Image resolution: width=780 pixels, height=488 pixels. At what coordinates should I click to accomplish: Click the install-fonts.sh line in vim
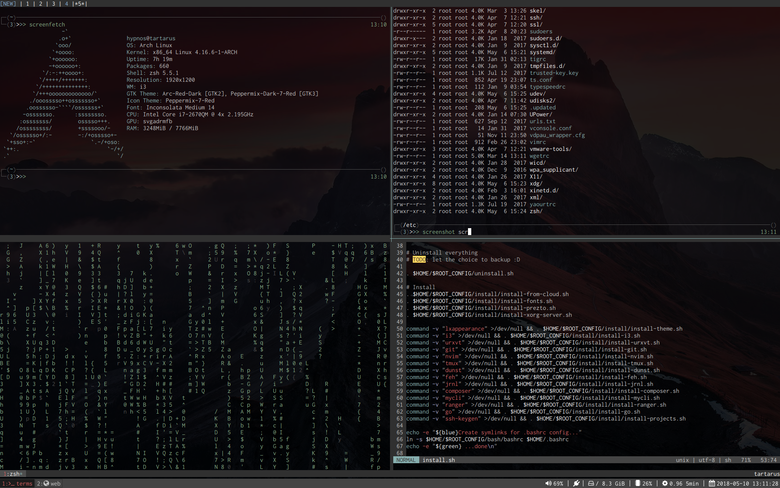pyautogui.click(x=480, y=301)
